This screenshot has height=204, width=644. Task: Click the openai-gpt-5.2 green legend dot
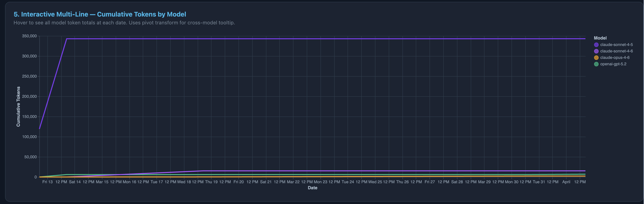596,64
